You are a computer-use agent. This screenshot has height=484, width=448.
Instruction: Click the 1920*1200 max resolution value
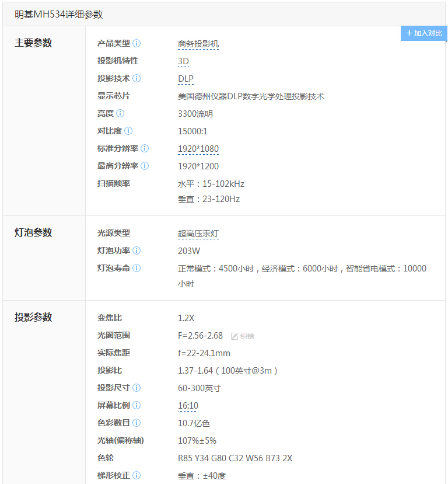[198, 166]
